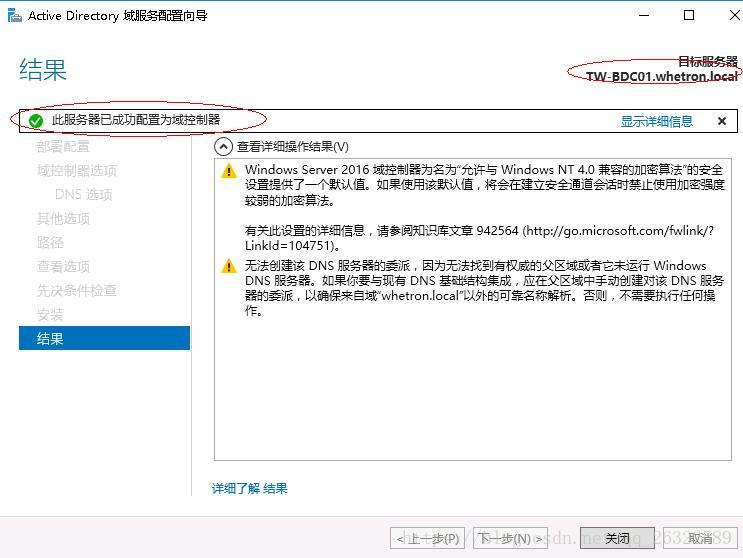This screenshot has height=558, width=743.
Task: Select the 其他选项 step in sidebar
Action: [63, 218]
